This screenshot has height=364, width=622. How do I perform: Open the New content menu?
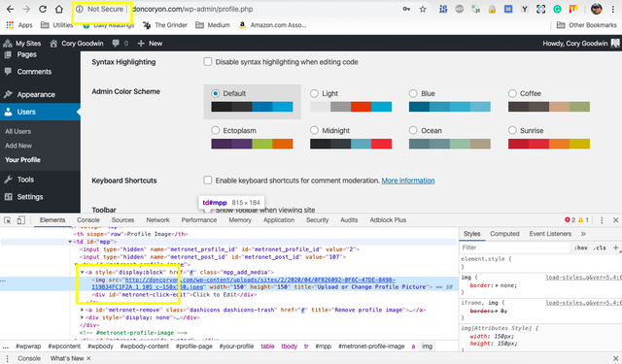[150, 43]
